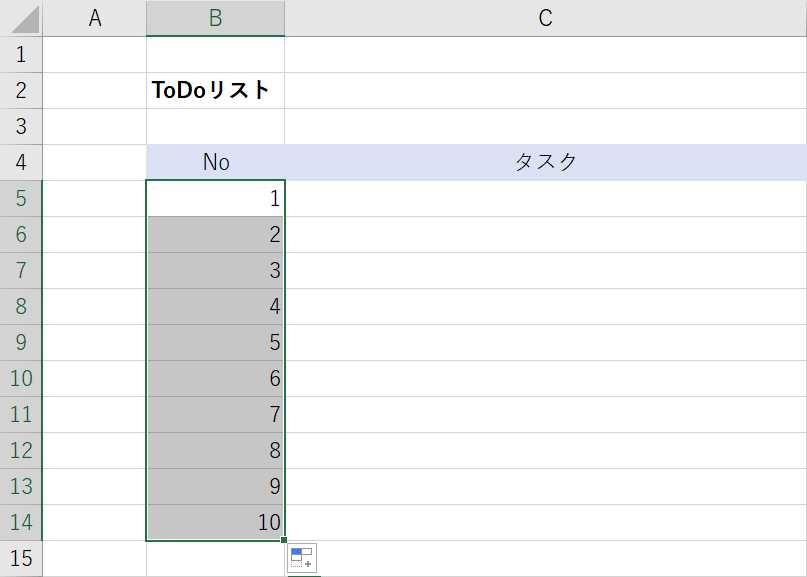The image size is (807, 577).
Task: Select the No header cell
Action: pos(215,162)
